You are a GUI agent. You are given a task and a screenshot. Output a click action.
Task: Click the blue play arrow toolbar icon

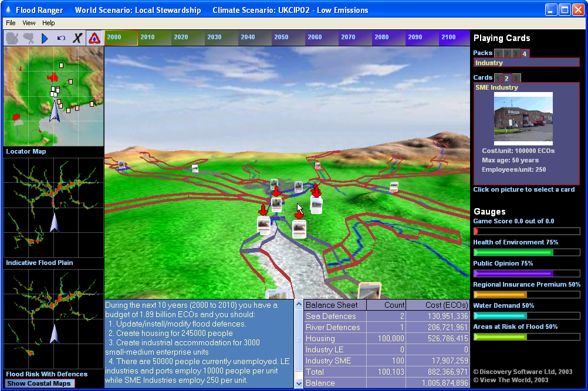(45, 38)
